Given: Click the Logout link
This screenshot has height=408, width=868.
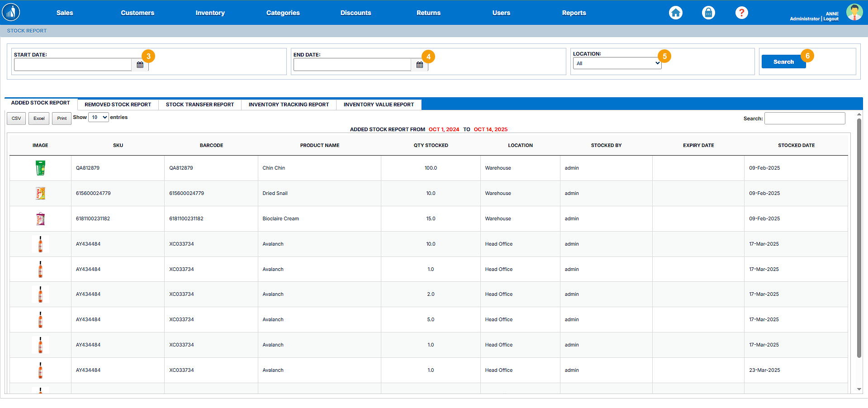Looking at the screenshot, I should (x=831, y=19).
